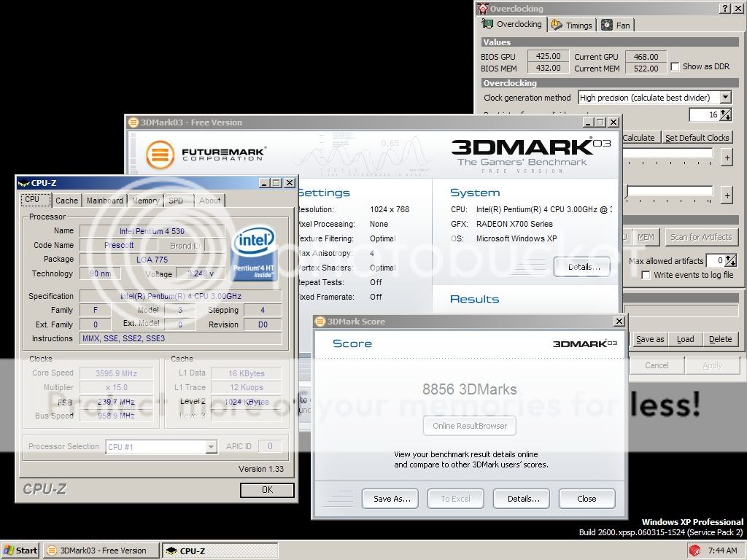
Task: Click the Online ResultBrowser button
Action: click(x=469, y=425)
